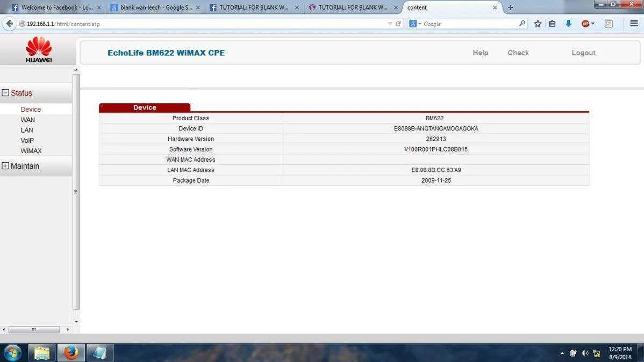Open Firefox hamburger menu

(634, 24)
